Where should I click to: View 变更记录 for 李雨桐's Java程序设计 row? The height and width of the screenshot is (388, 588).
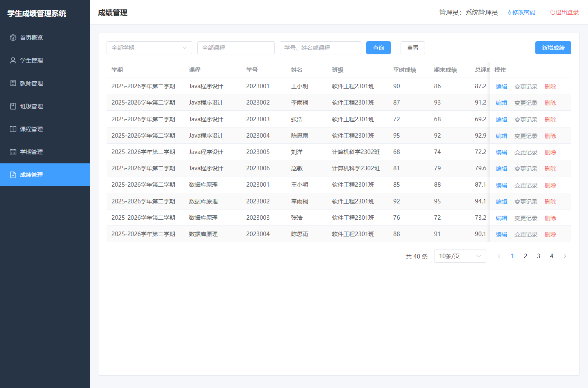point(526,103)
